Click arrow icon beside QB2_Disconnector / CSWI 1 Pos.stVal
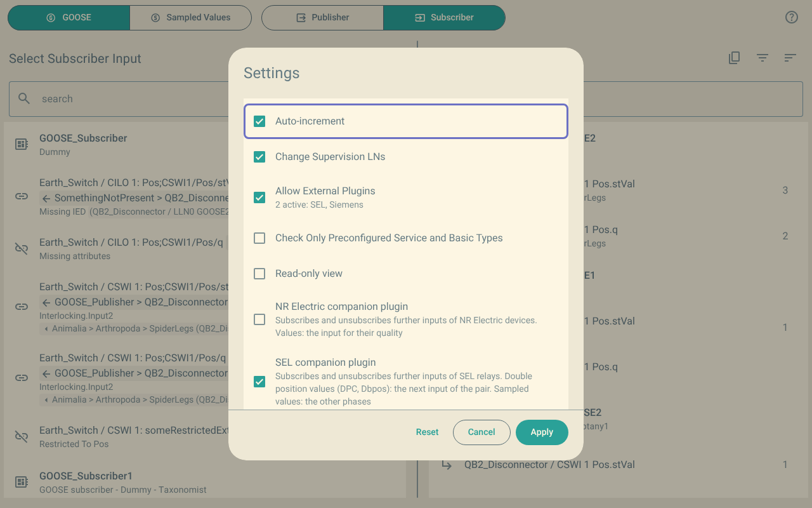 click(x=447, y=465)
